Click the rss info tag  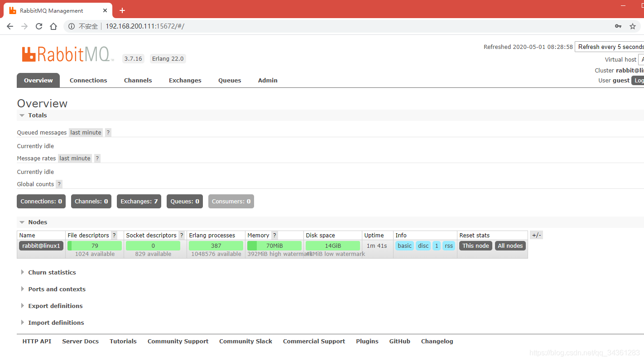pos(449,246)
